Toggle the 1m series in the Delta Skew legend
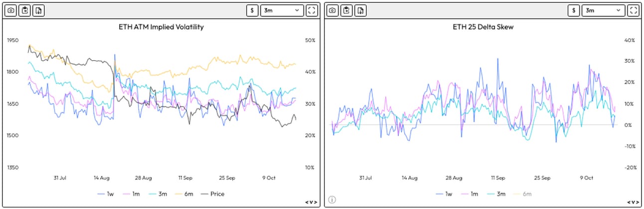This screenshot has width=644, height=209. pos(470,194)
